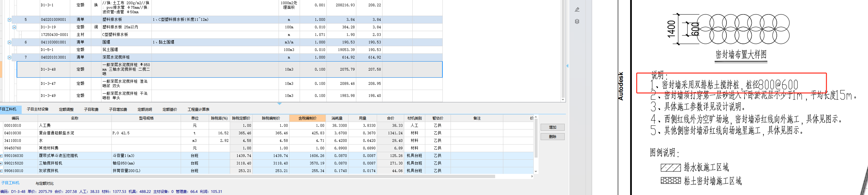
Task: Click the 暂估价 column header
Action: coord(438,118)
